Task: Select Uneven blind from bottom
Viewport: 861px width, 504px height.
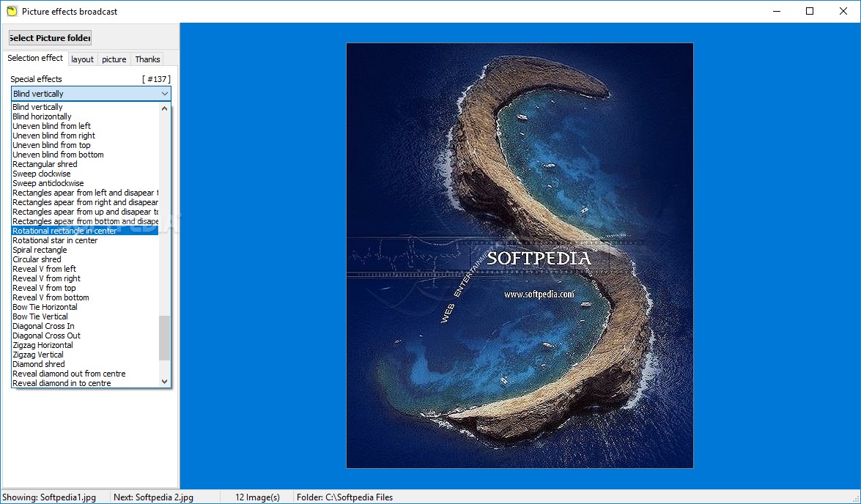Action: (85, 155)
